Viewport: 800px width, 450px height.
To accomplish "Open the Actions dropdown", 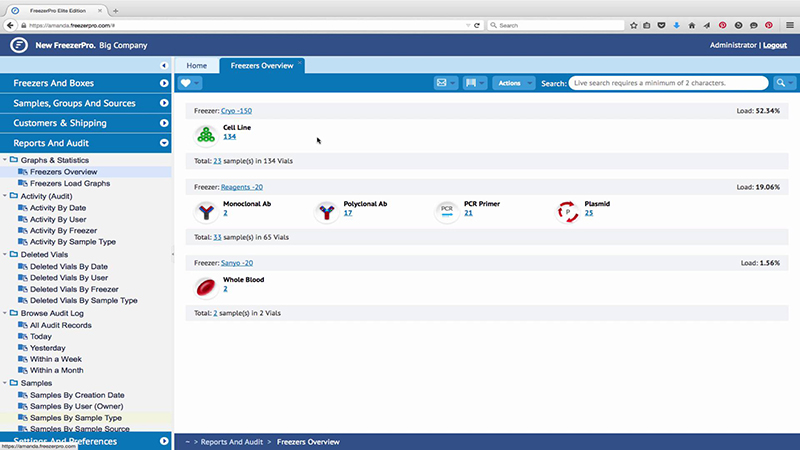I will pos(514,83).
